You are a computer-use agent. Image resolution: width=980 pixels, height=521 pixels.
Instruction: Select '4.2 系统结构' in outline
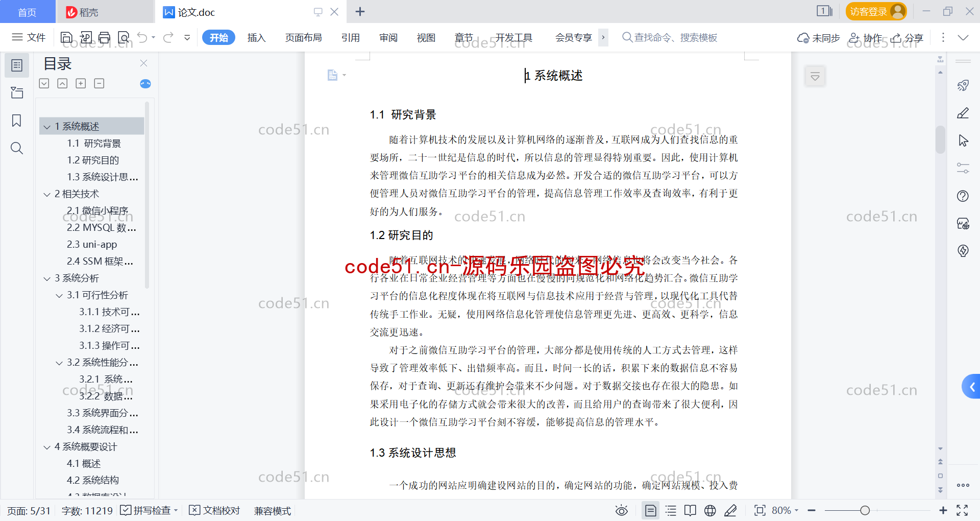pos(92,481)
